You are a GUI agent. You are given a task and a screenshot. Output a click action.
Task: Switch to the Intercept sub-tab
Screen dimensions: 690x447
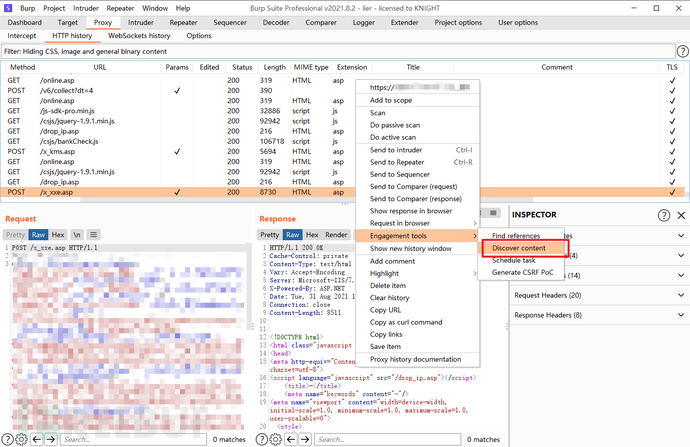(x=22, y=36)
